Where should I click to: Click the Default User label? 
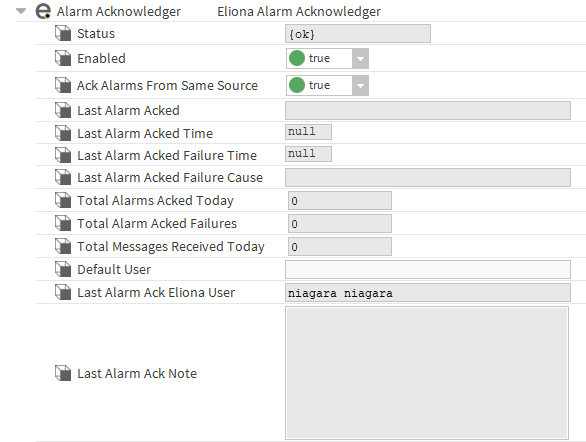click(x=114, y=269)
